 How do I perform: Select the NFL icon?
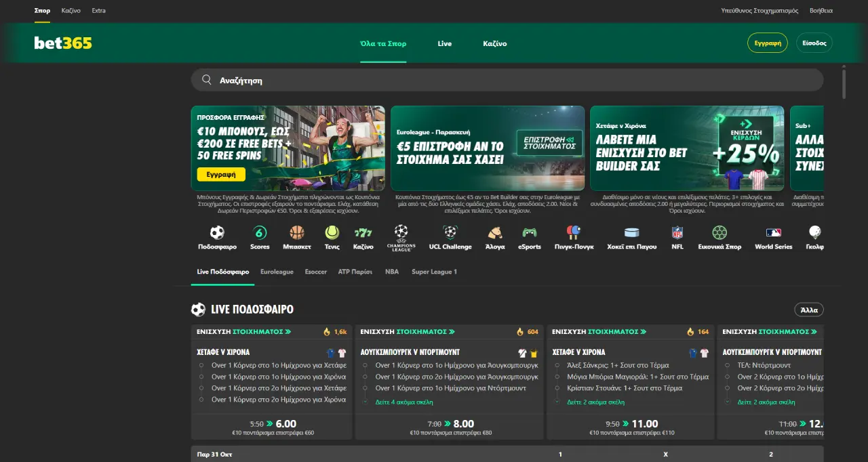[677, 233]
